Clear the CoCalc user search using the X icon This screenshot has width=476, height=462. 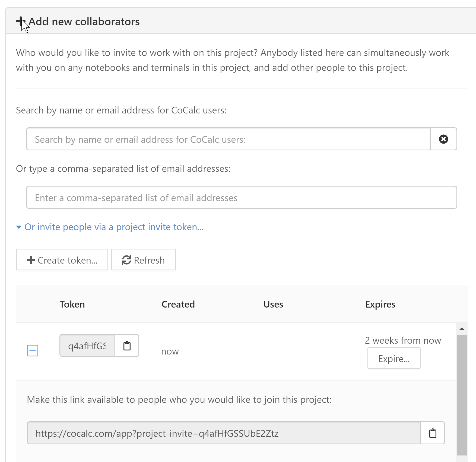(443, 139)
